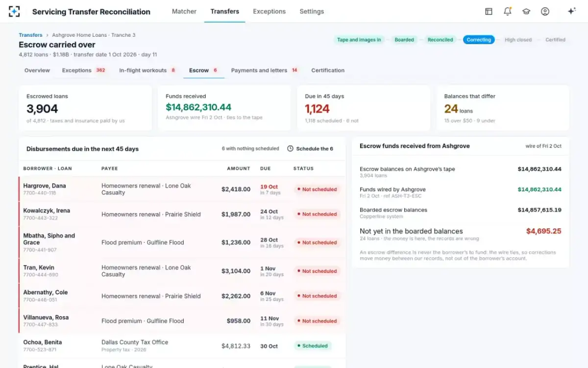
Task: Launch the sparkle assistant icon
Action: [571, 11]
